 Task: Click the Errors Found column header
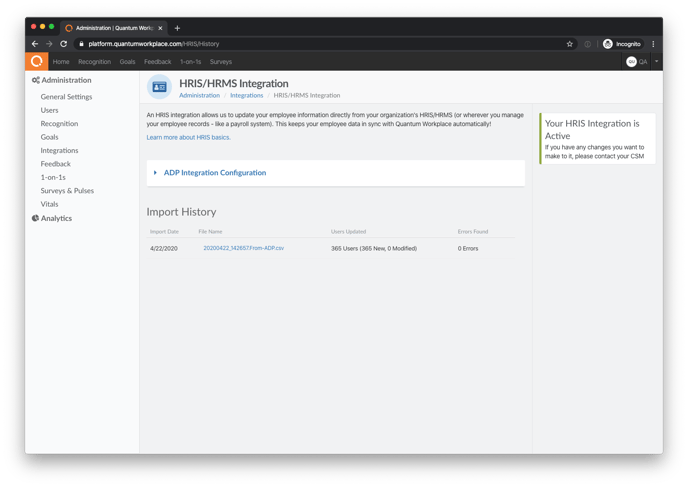coord(473,232)
